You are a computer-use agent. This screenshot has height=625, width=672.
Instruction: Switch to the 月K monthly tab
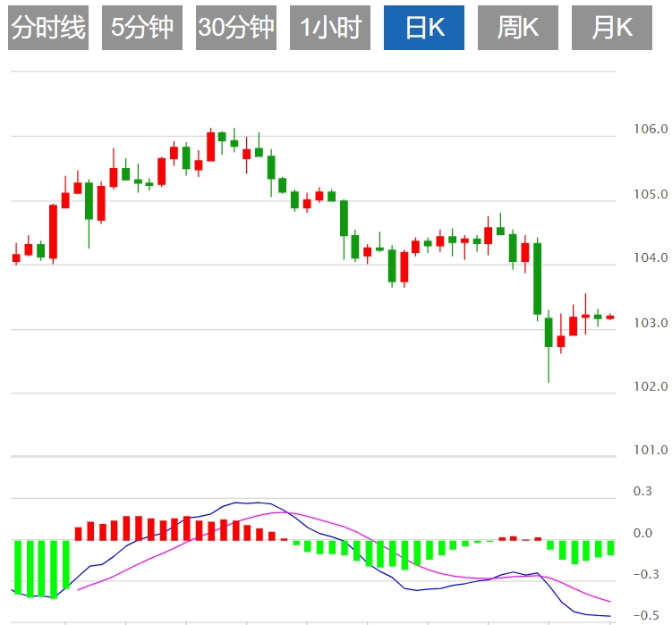pos(612,28)
